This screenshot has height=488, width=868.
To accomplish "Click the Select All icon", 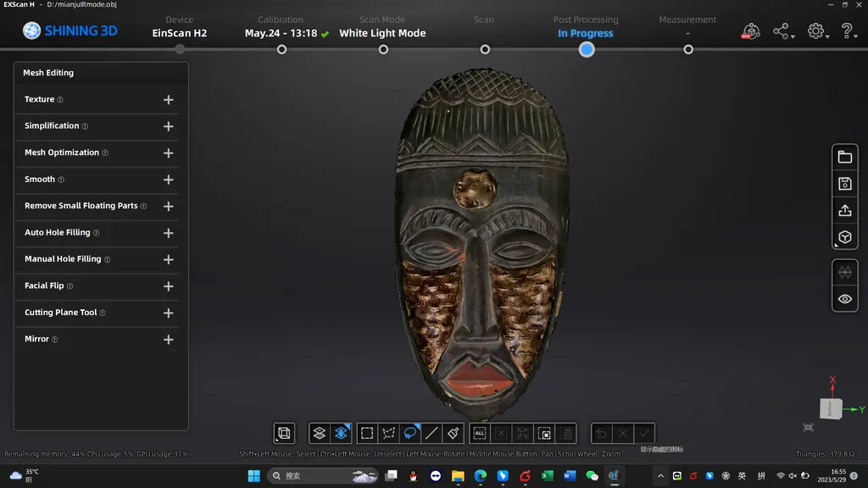I will tap(480, 433).
